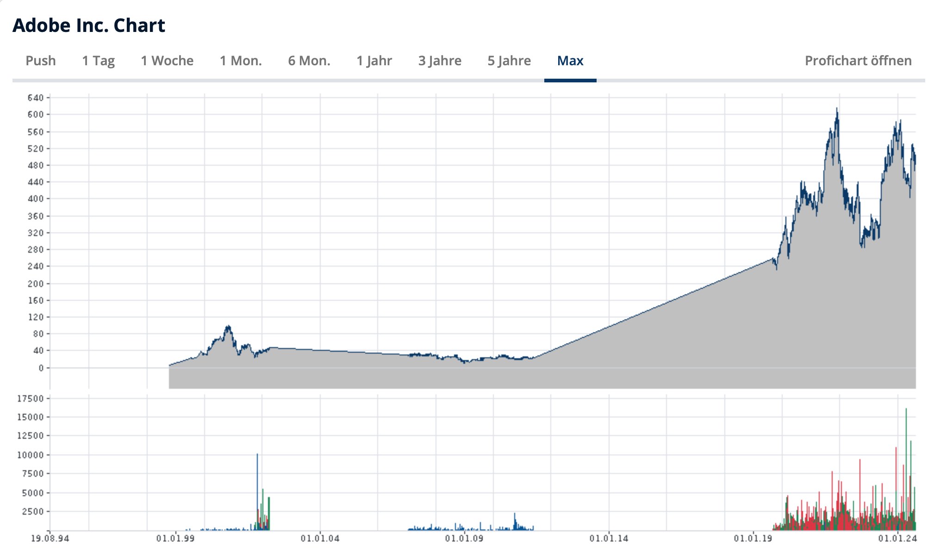This screenshot has height=560, width=934.
Task: Switch to the 1 Tag timeframe
Action: (98, 61)
